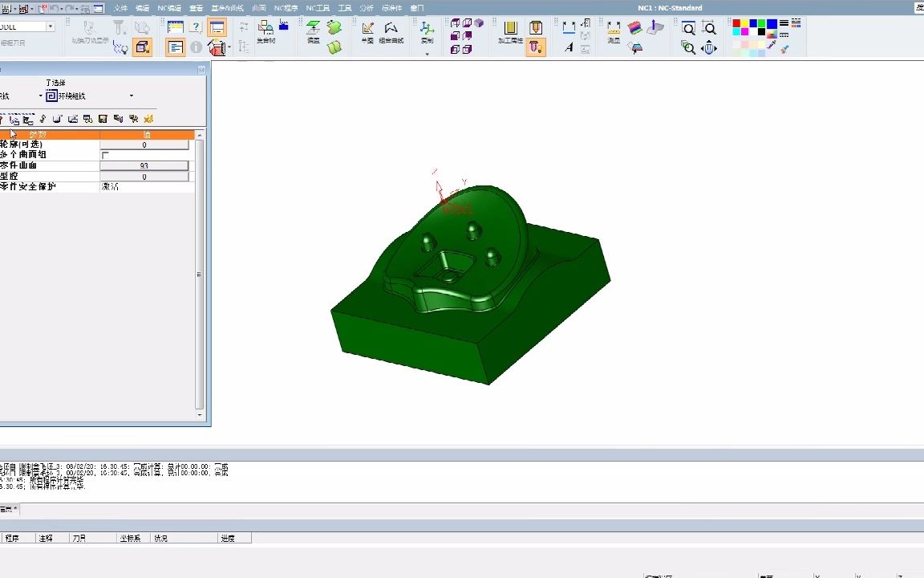Click the 组合曲线 composite curve icon

[x=391, y=31]
